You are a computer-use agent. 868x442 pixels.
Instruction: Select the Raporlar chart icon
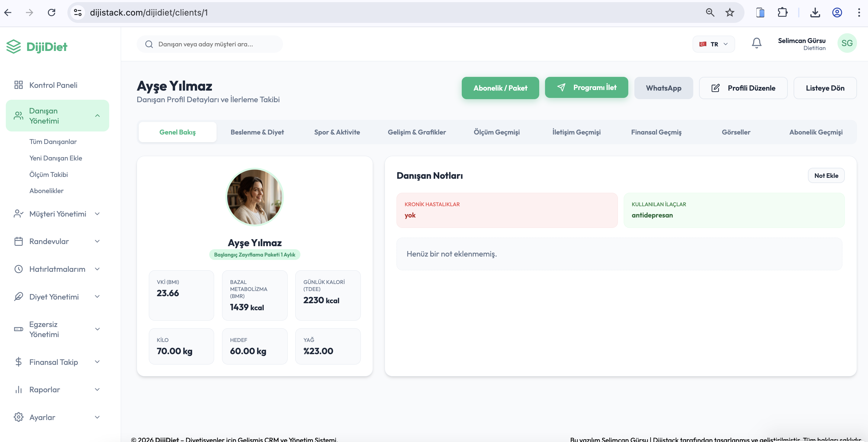[x=19, y=390]
